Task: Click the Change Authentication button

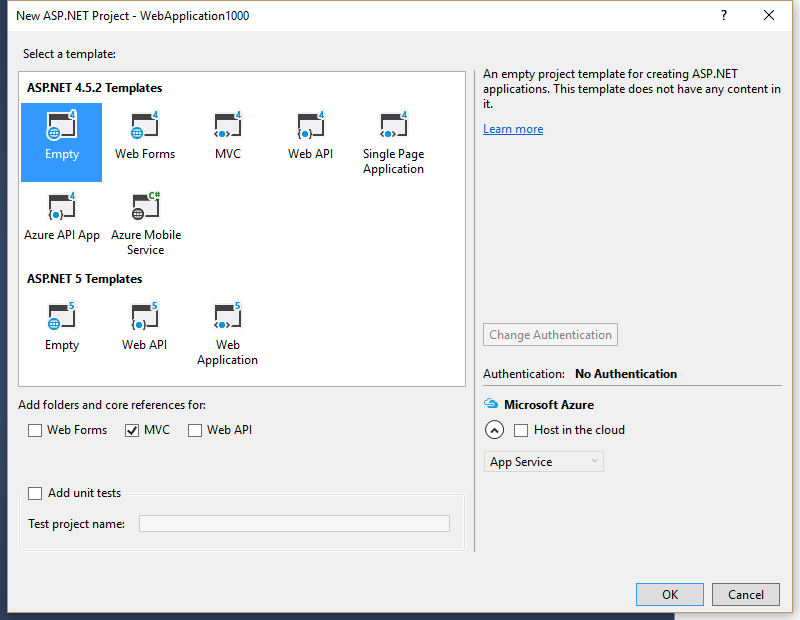Action: coord(551,335)
